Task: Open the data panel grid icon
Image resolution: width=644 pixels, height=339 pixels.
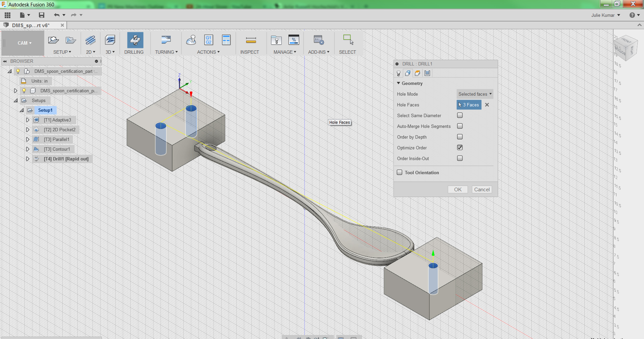Action: tap(8, 15)
